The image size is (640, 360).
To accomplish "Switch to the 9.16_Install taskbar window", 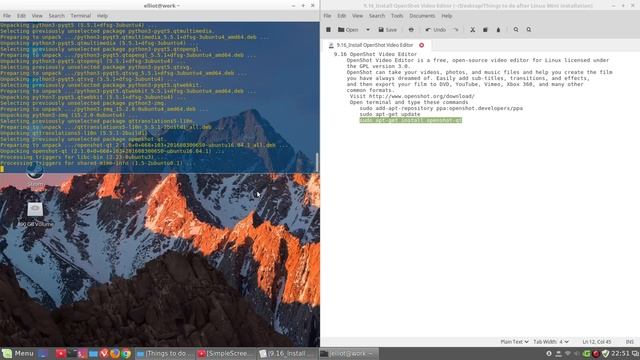I will coord(287,353).
